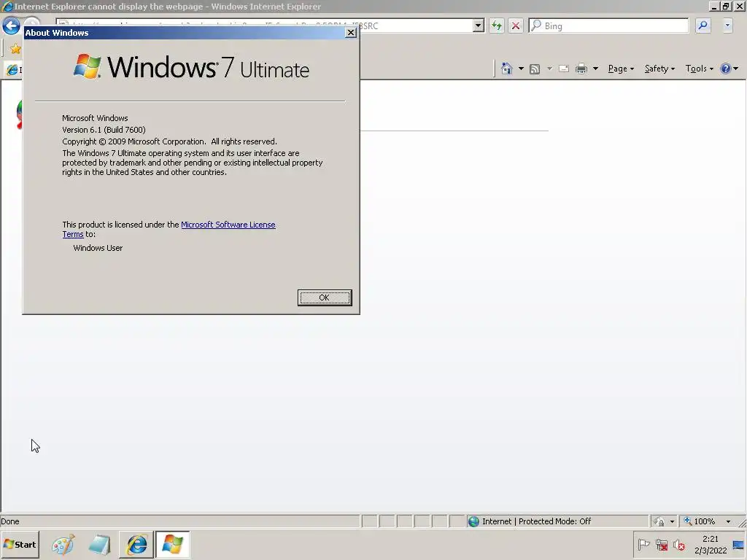Click the muted volume tray icon
The image size is (747, 560).
point(679,544)
